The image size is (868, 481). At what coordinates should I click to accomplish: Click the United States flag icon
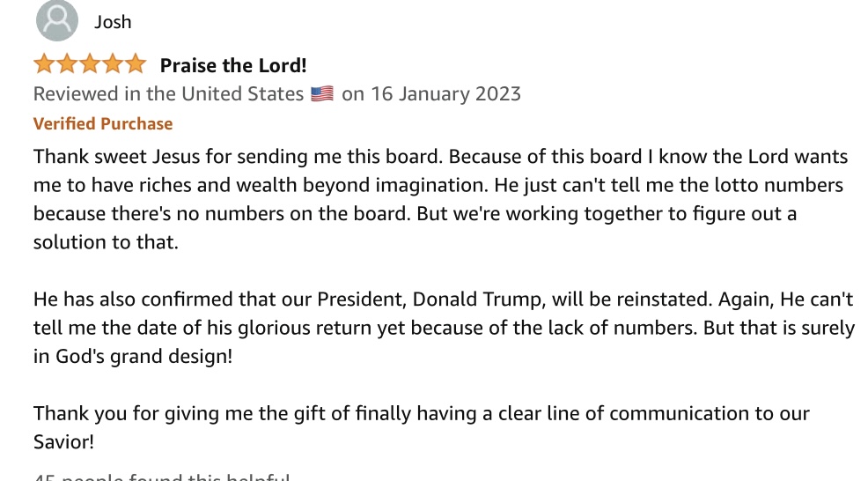321,94
